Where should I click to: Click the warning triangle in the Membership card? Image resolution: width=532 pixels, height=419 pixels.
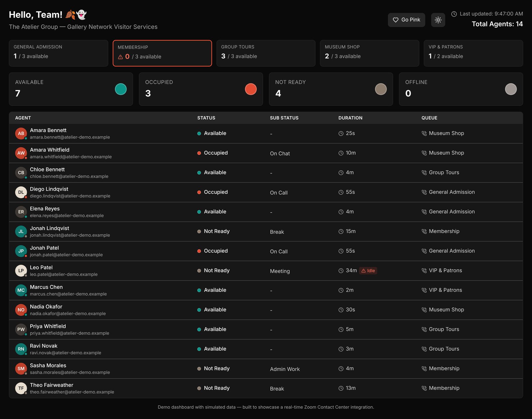point(120,57)
